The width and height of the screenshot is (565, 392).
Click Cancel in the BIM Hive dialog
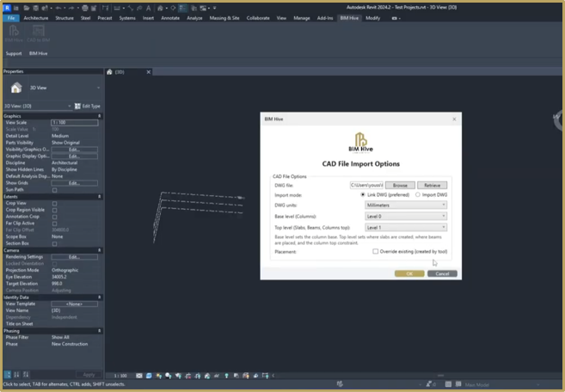coord(442,273)
